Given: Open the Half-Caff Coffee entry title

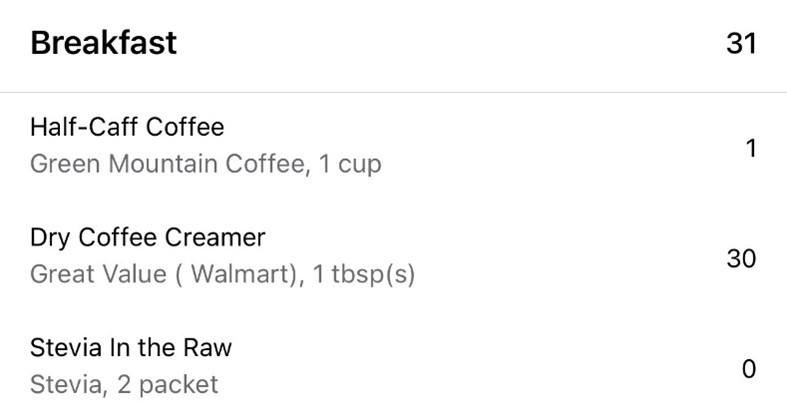Looking at the screenshot, I should (x=127, y=127).
